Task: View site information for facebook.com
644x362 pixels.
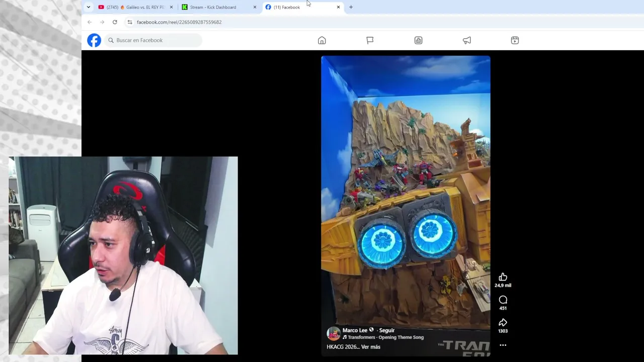Action: point(130,22)
